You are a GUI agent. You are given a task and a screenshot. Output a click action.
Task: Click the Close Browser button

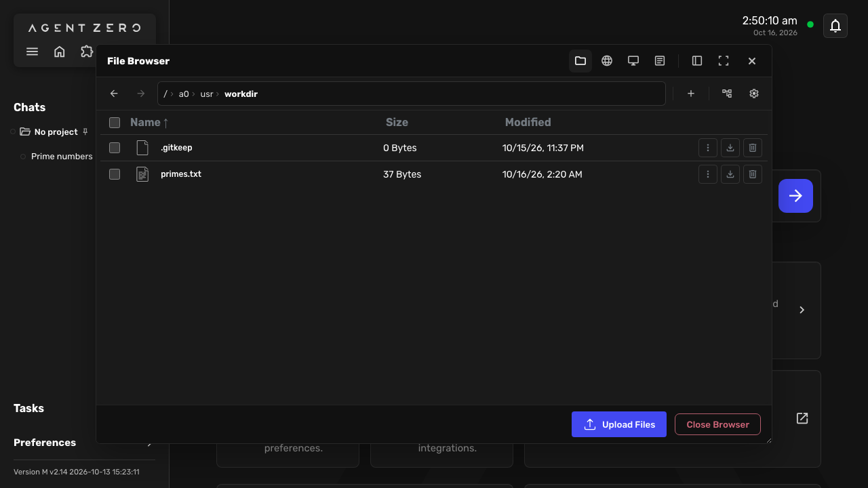point(717,424)
